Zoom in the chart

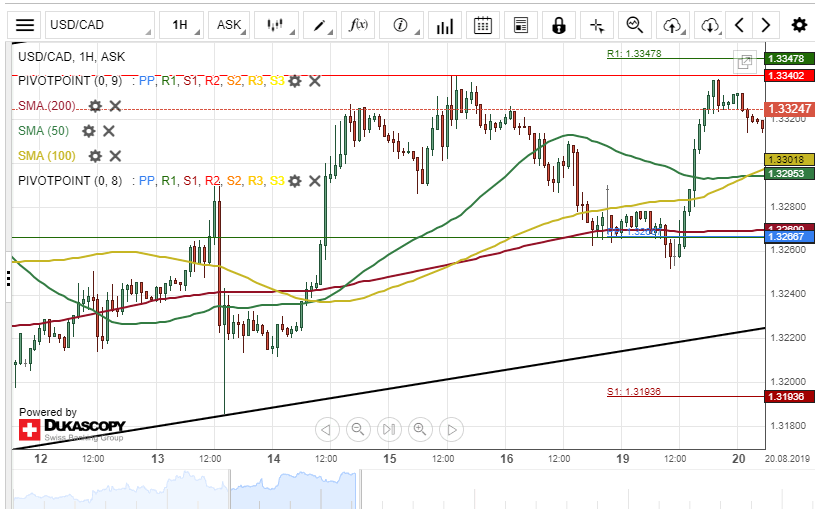(x=420, y=430)
